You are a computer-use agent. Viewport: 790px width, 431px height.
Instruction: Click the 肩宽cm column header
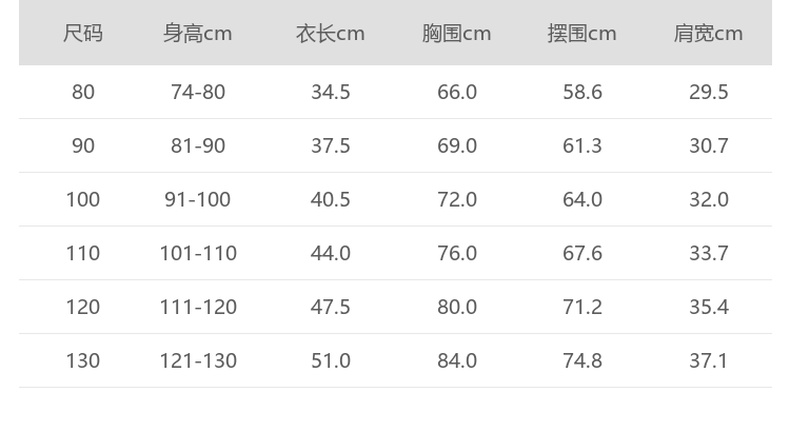coord(708,34)
